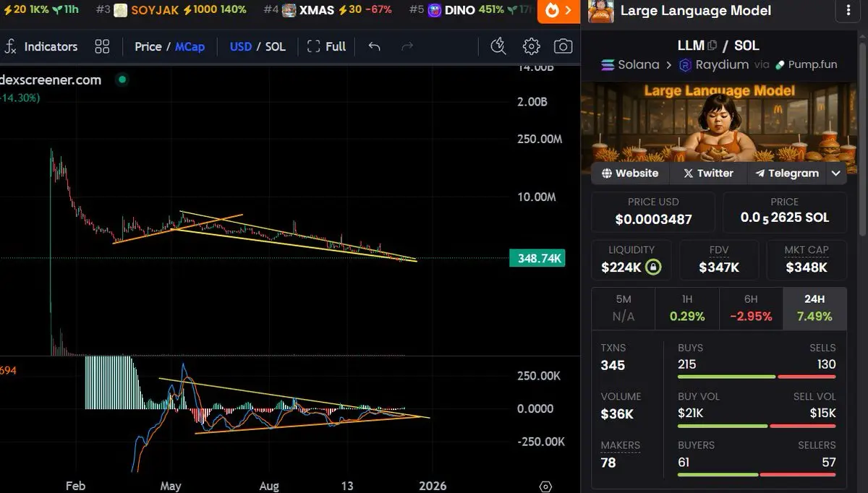Click the May label on time axis

click(x=171, y=486)
